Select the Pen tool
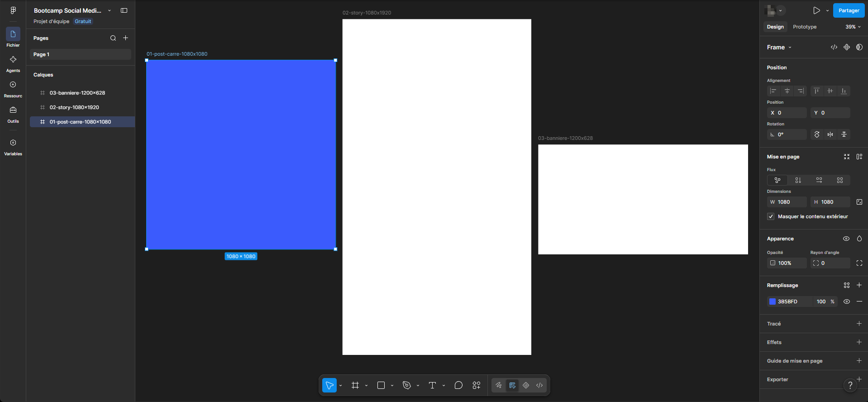Screen dimensions: 868x402 coord(407,385)
